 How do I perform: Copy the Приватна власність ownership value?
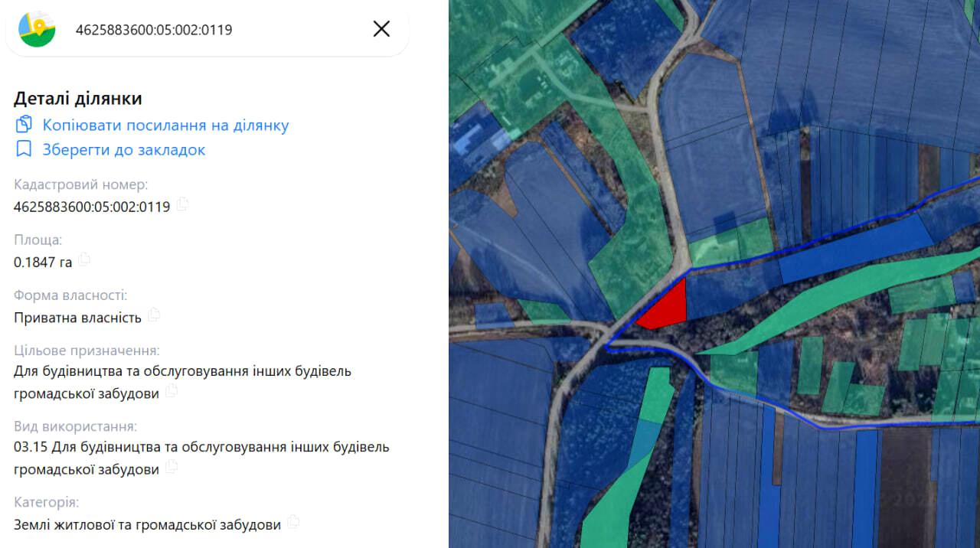pyautogui.click(x=154, y=315)
